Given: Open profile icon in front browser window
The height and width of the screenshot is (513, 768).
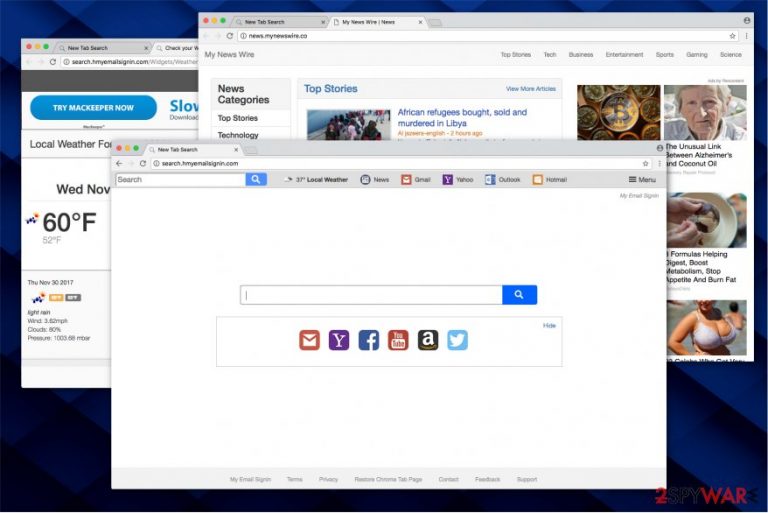Looking at the screenshot, I should point(660,148).
